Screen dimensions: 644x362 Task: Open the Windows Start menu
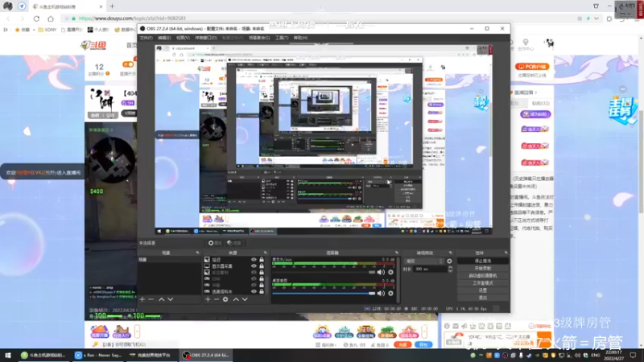7,355
